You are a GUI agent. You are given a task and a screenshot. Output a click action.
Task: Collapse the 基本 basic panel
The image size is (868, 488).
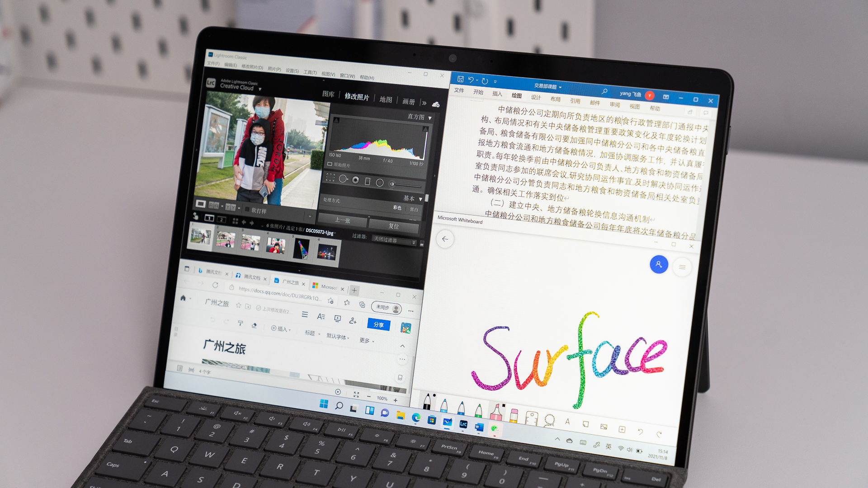coord(420,199)
